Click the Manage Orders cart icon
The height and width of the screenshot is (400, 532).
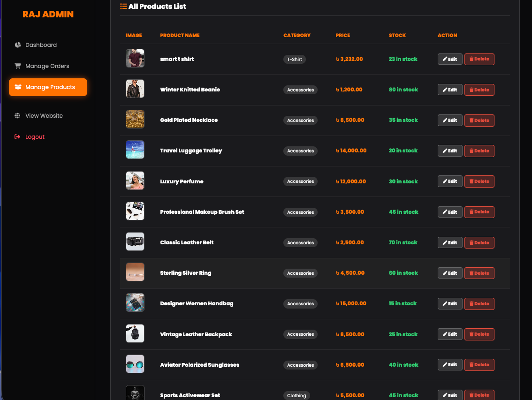18,66
